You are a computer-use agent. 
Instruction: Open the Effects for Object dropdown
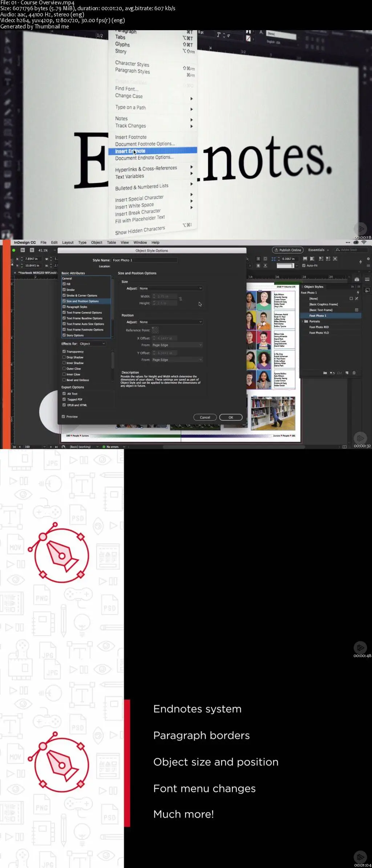click(92, 344)
